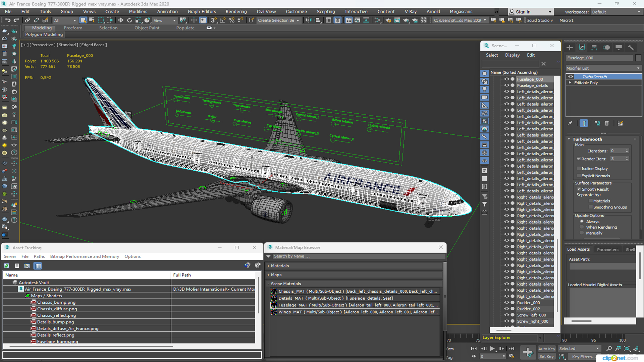
Task: Open the Selected key filter dropdown
Action: pos(579,349)
